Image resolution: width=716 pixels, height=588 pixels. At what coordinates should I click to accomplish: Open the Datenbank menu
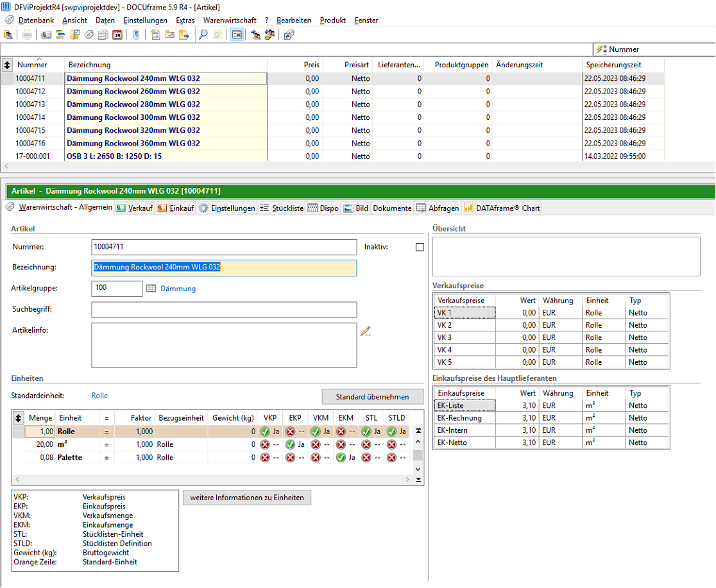tap(36, 21)
